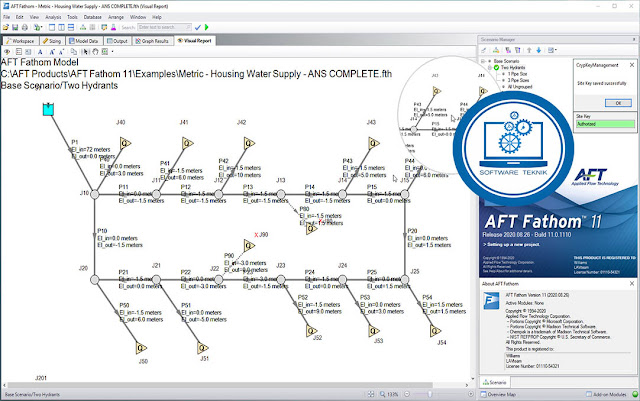The height and width of the screenshot is (401, 640).
Task: Toggle the Add-on Modules panel
Action: point(606,394)
